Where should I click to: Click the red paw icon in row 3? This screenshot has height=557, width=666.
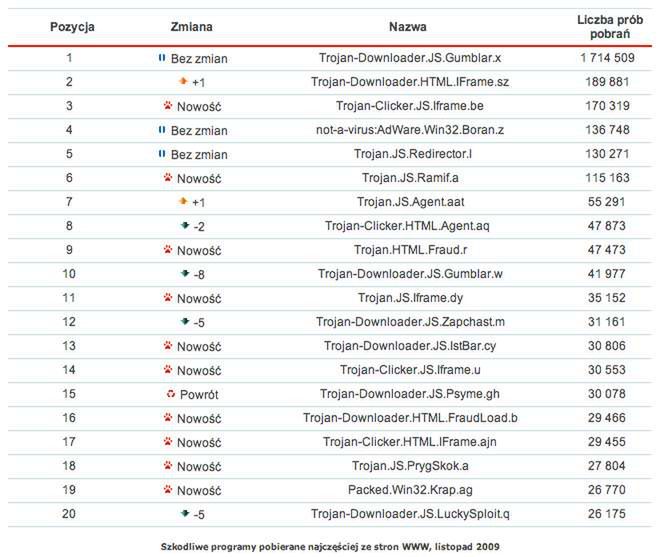[167, 105]
